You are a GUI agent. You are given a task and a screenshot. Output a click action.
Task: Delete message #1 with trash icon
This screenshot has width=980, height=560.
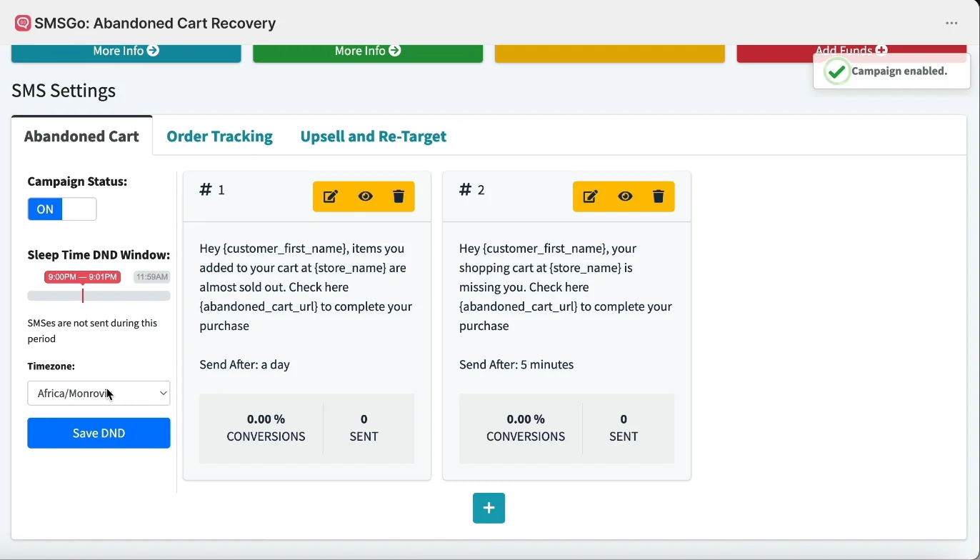[x=399, y=196]
